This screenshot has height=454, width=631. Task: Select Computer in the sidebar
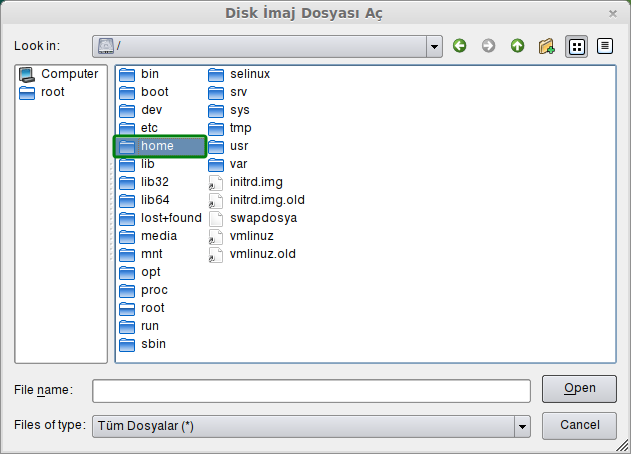(x=59, y=74)
